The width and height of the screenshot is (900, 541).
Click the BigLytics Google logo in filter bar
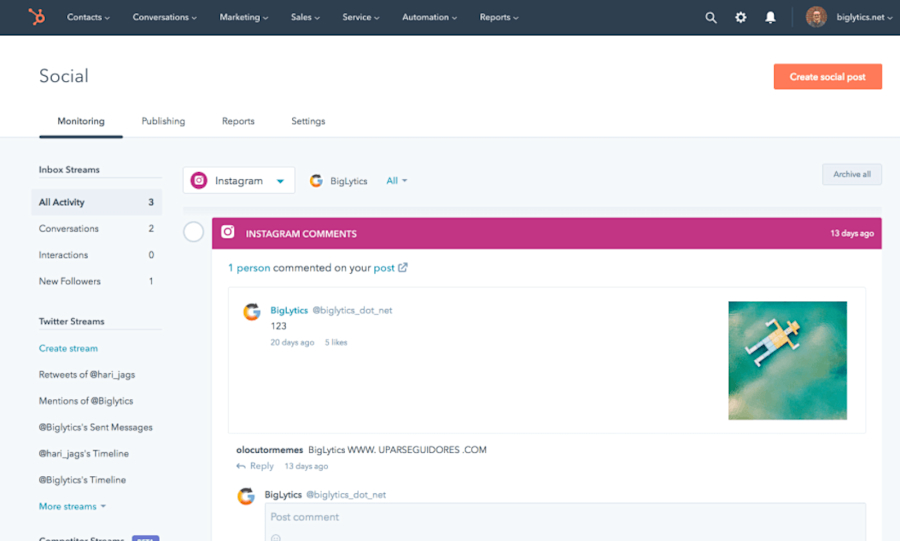click(316, 181)
